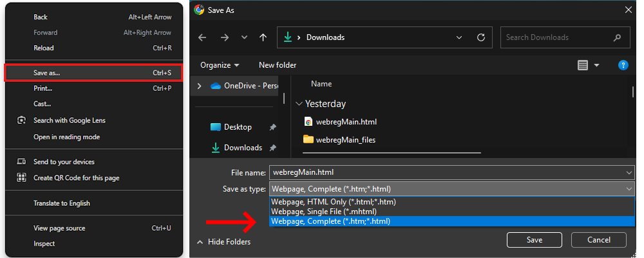The height and width of the screenshot is (258, 644).
Task: Click the help question mark icon
Action: 623,65
